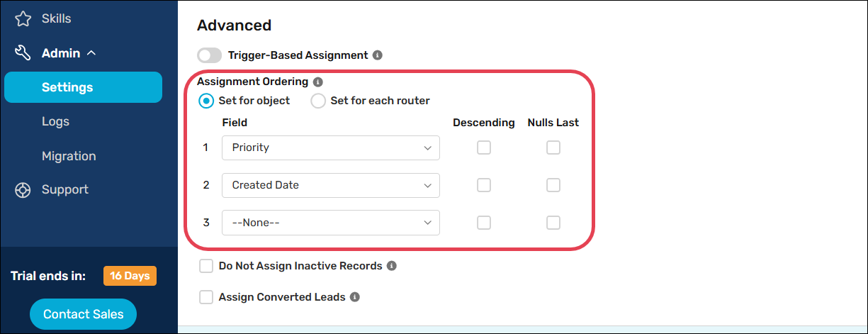This screenshot has width=868, height=334.
Task: Click the 16 Days trial badge
Action: tap(130, 277)
